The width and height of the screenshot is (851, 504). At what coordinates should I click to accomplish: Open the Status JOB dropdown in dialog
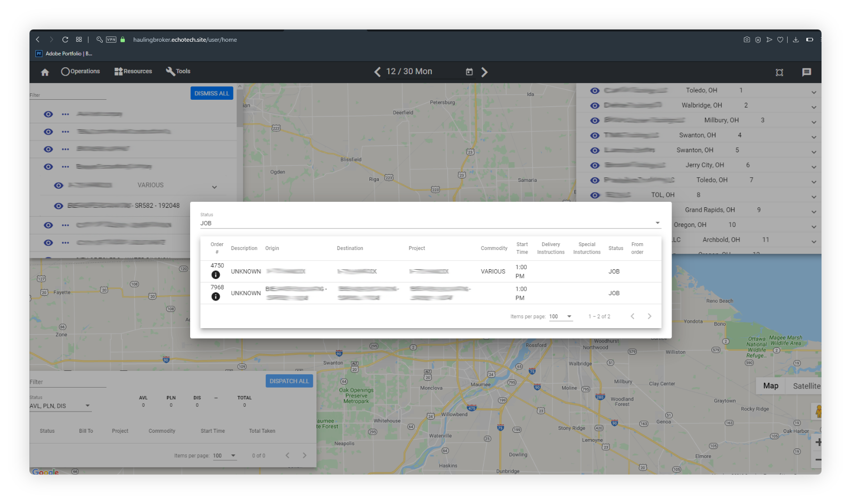point(430,223)
